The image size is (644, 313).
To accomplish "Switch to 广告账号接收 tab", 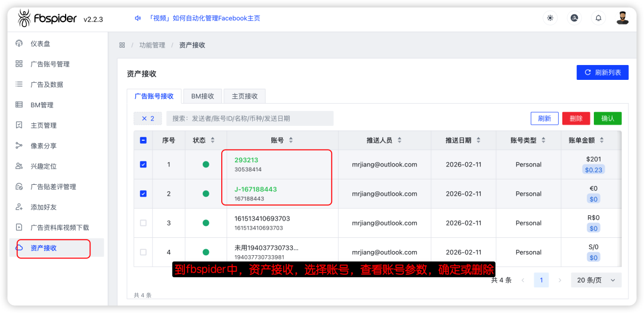I will (154, 96).
